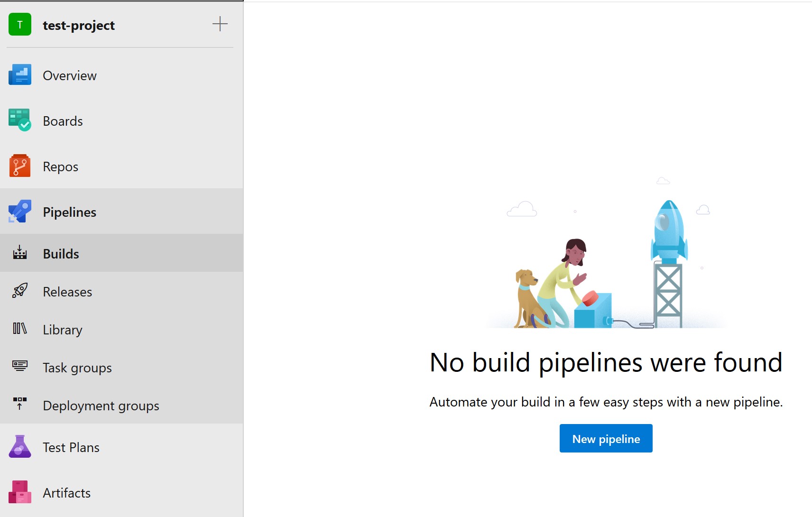This screenshot has width=812, height=517.
Task: Open the Overview chart icon
Action: (19, 75)
